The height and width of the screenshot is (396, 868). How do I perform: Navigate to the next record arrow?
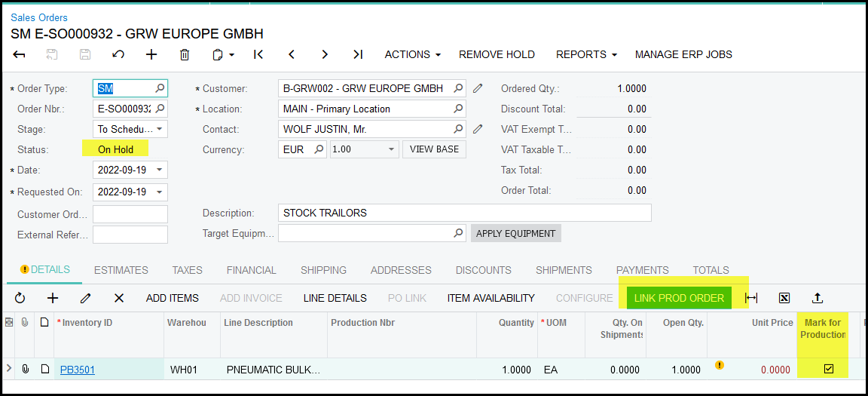point(325,54)
